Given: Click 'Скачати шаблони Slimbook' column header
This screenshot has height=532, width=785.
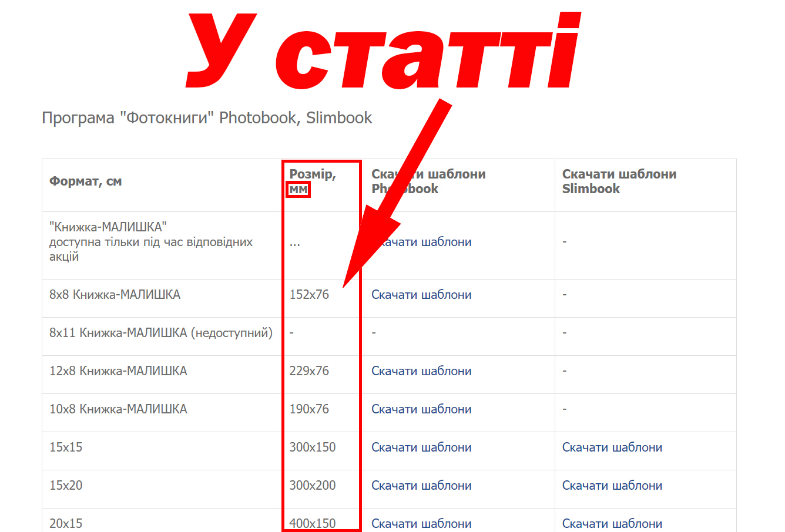Looking at the screenshot, I should (619, 181).
